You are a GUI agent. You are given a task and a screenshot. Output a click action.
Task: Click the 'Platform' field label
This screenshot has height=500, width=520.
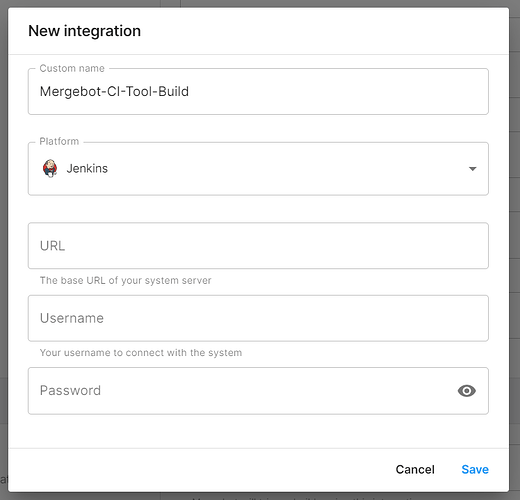(x=59, y=141)
